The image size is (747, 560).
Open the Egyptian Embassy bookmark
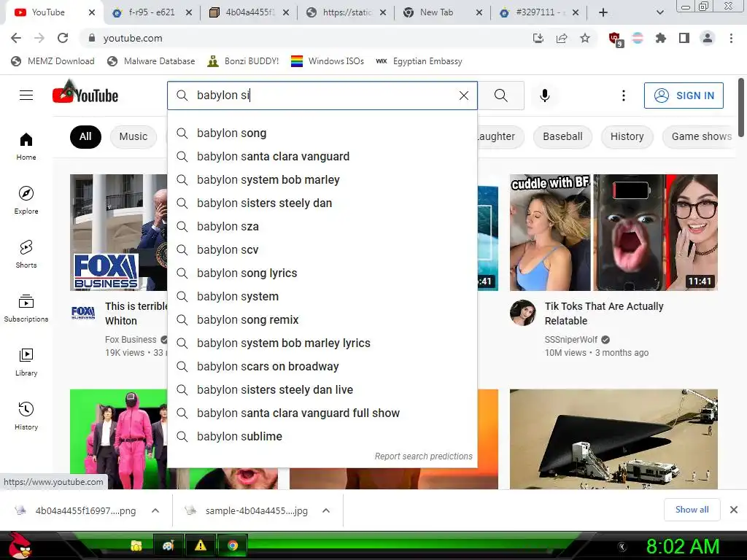(x=419, y=61)
